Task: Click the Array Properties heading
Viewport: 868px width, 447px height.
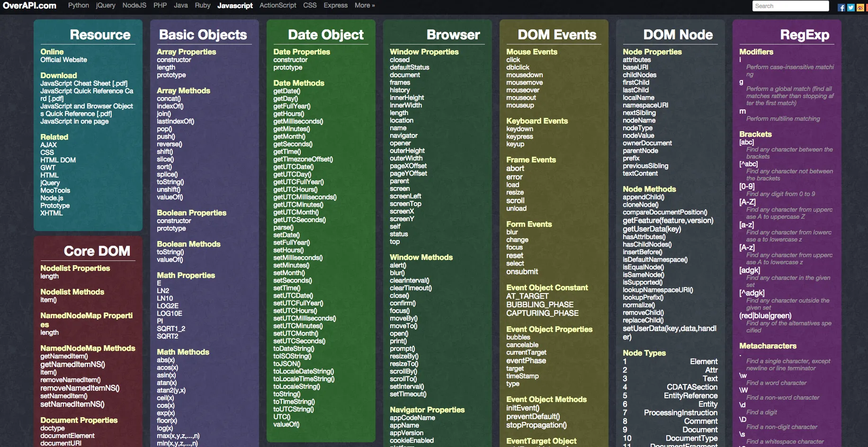Action: click(187, 52)
